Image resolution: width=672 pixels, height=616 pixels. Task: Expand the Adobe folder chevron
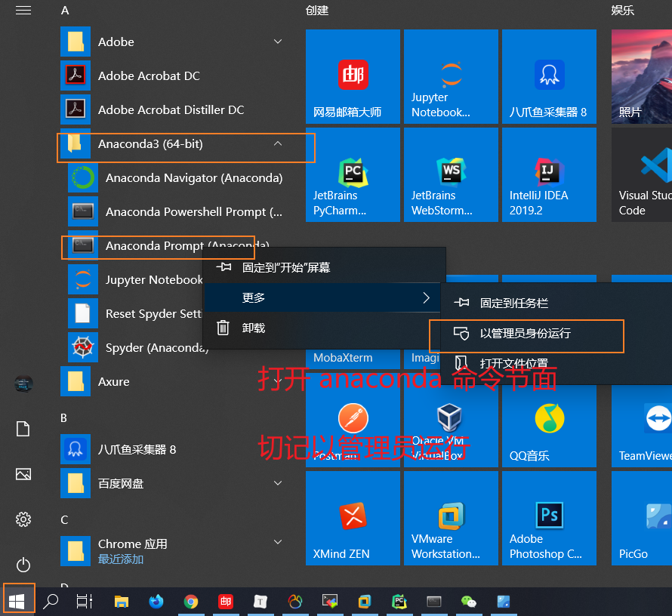click(x=278, y=42)
